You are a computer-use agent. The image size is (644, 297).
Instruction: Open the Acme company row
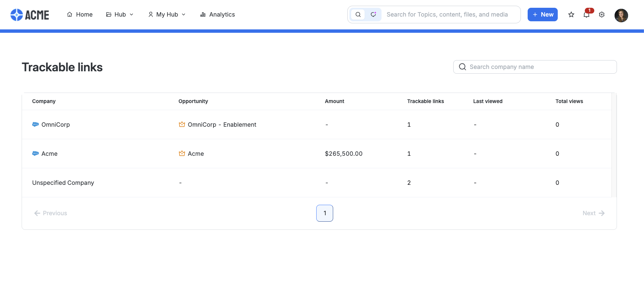coord(317,154)
